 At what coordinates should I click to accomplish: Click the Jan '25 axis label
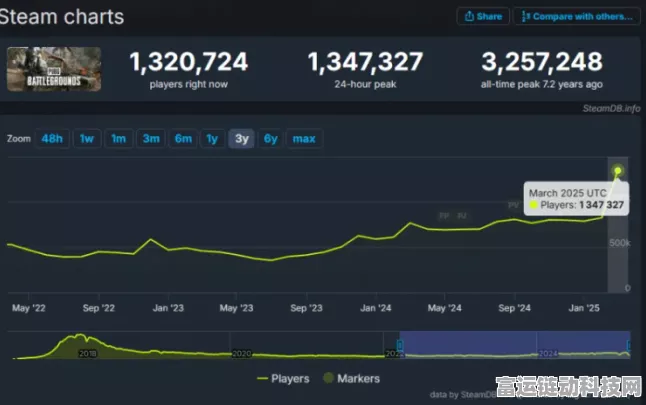point(584,308)
